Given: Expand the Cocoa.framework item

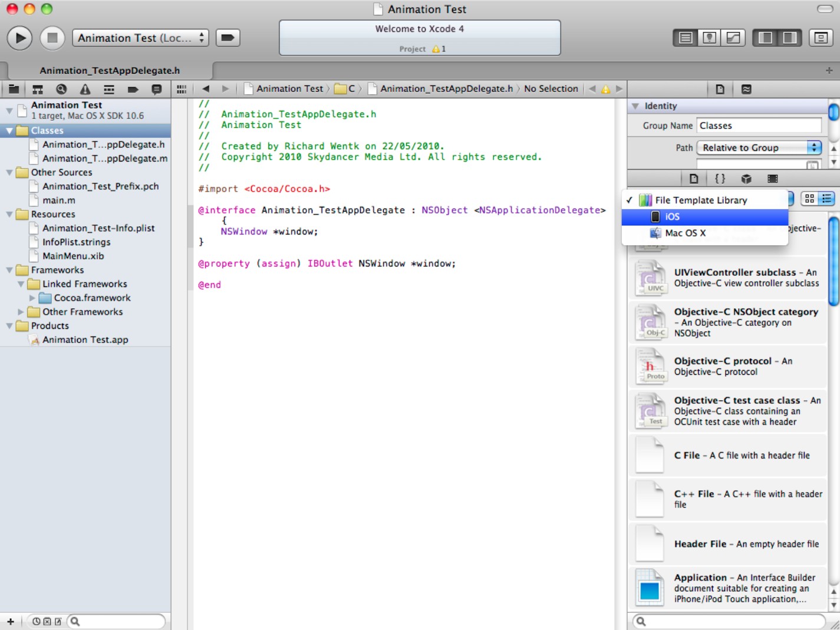Looking at the screenshot, I should point(32,298).
